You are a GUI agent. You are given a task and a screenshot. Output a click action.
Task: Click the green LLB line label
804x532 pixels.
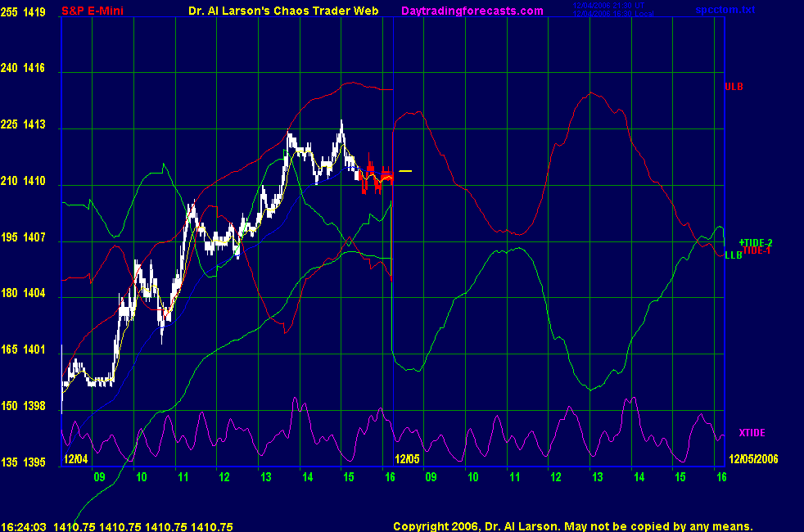tap(734, 255)
